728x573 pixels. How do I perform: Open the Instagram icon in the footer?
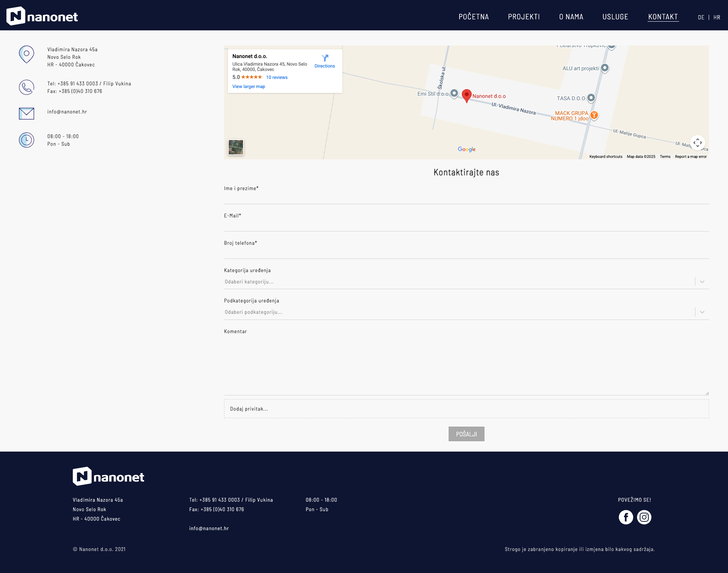click(644, 517)
